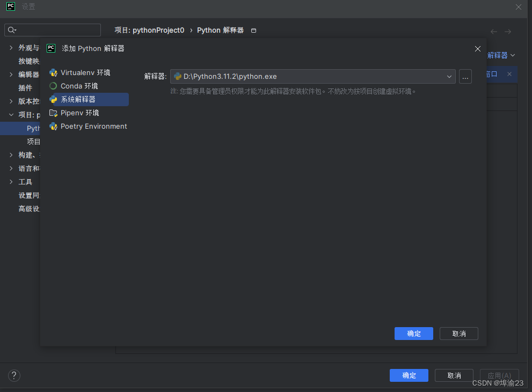Open the 按键映 settings page

29,61
